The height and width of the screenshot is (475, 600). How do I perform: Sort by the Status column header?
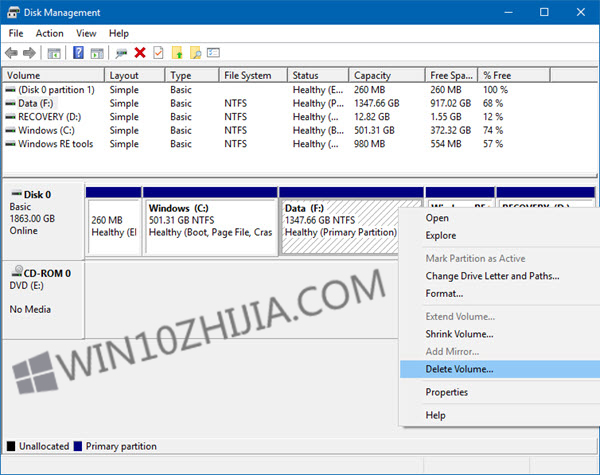tap(318, 75)
